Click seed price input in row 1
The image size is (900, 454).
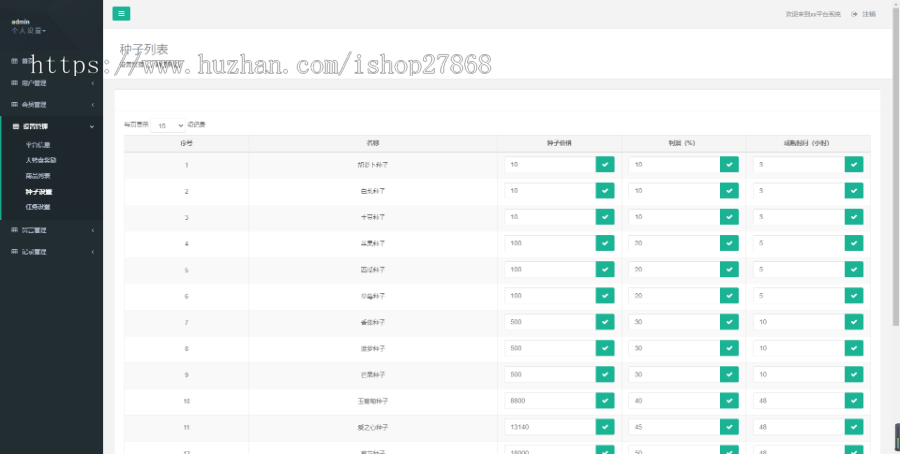pos(550,164)
